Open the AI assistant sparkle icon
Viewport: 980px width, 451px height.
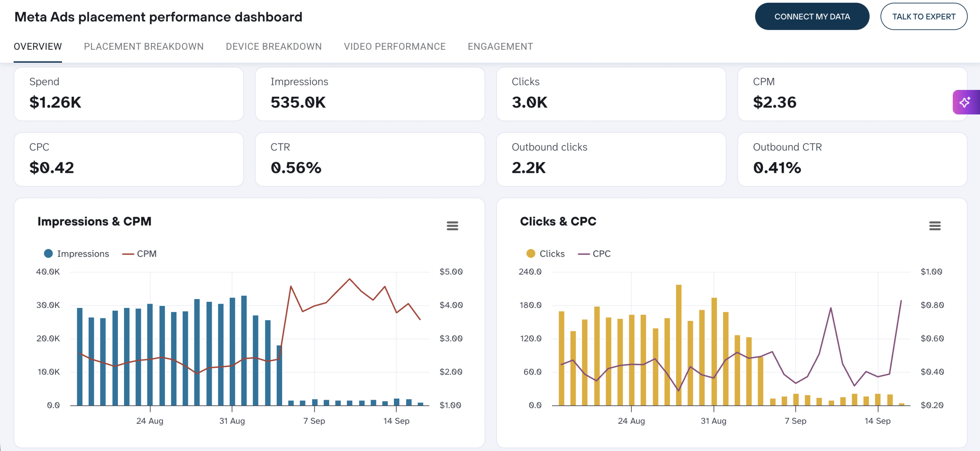pyautogui.click(x=965, y=102)
